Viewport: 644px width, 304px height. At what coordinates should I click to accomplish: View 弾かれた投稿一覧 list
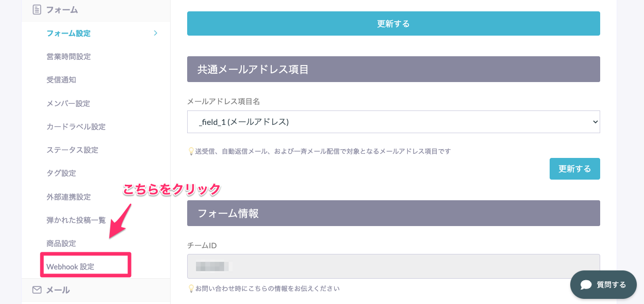pyautogui.click(x=76, y=220)
